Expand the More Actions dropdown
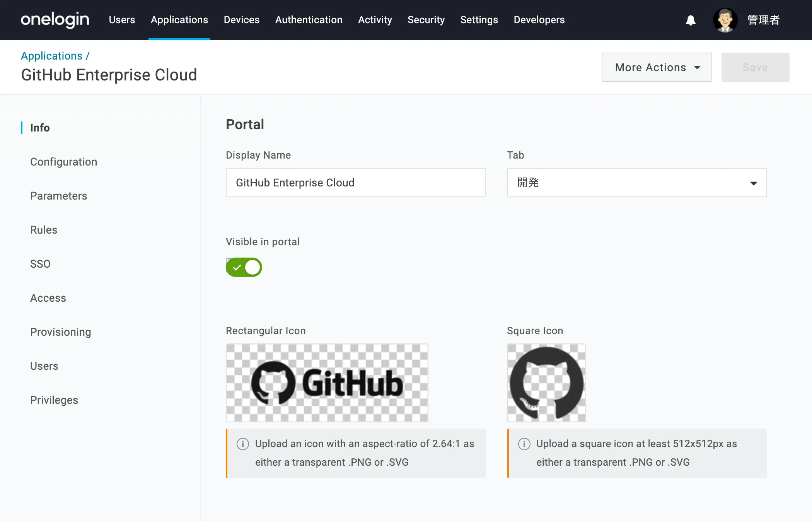The image size is (812, 521). click(657, 67)
